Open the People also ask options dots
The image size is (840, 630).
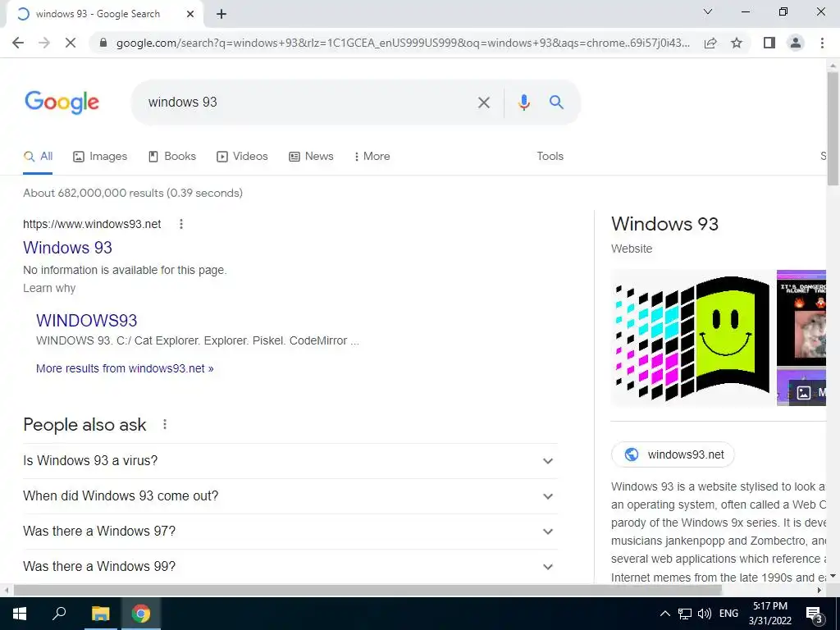coord(165,424)
